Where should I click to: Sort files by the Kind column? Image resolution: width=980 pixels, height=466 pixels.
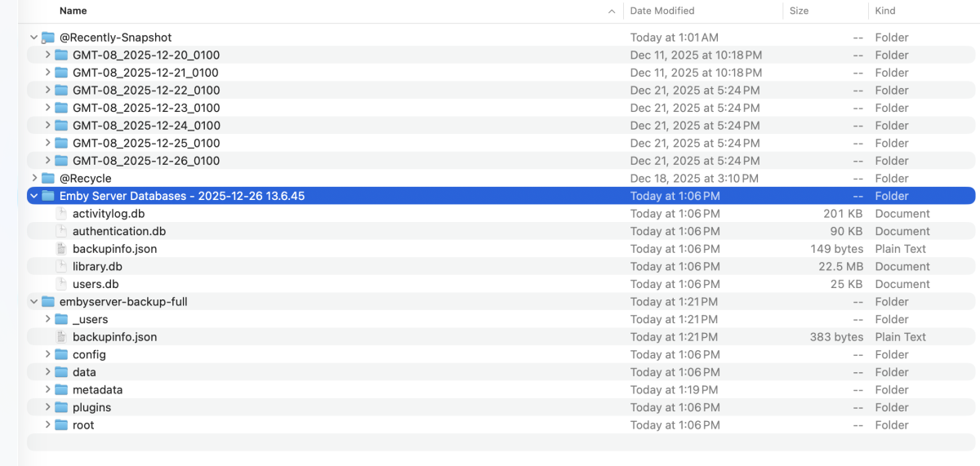pyautogui.click(x=885, y=11)
